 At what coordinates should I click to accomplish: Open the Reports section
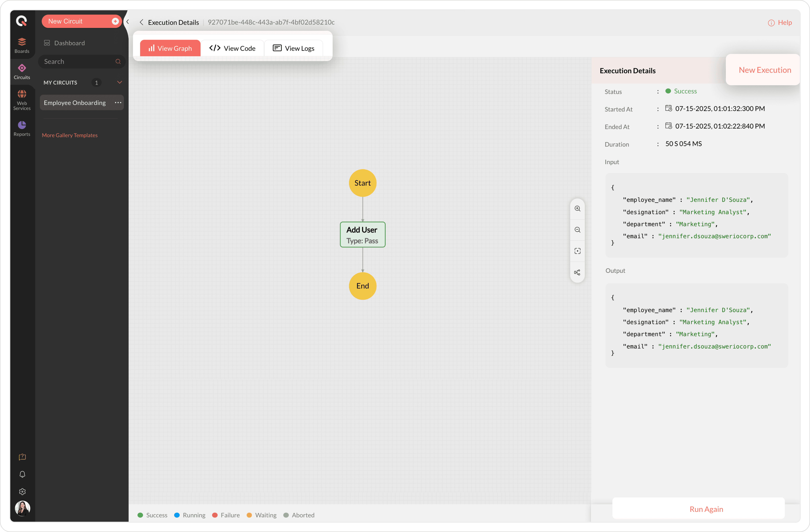pos(22,128)
